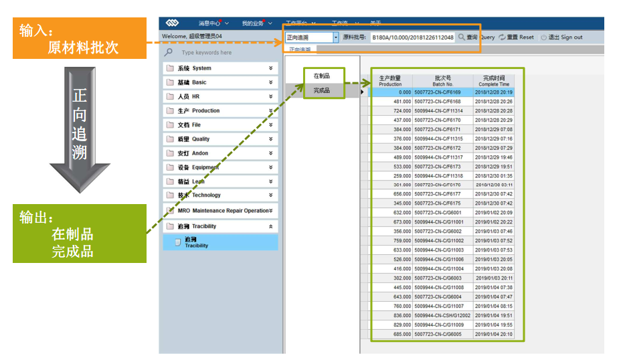This screenshot has width=617, height=364.
Task: Click the Quality folder icon
Action: click(x=170, y=139)
